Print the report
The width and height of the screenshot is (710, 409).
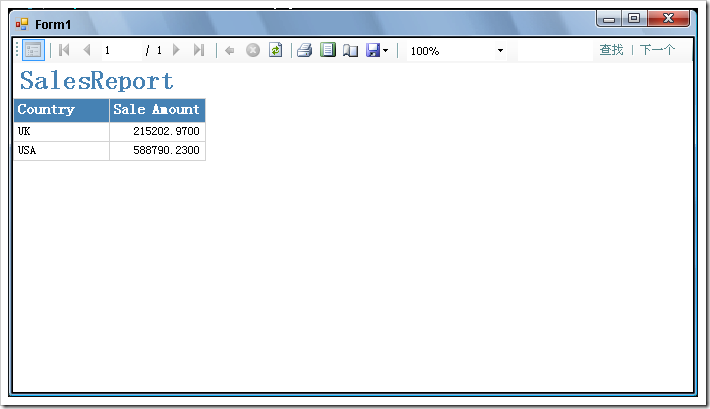click(x=304, y=50)
